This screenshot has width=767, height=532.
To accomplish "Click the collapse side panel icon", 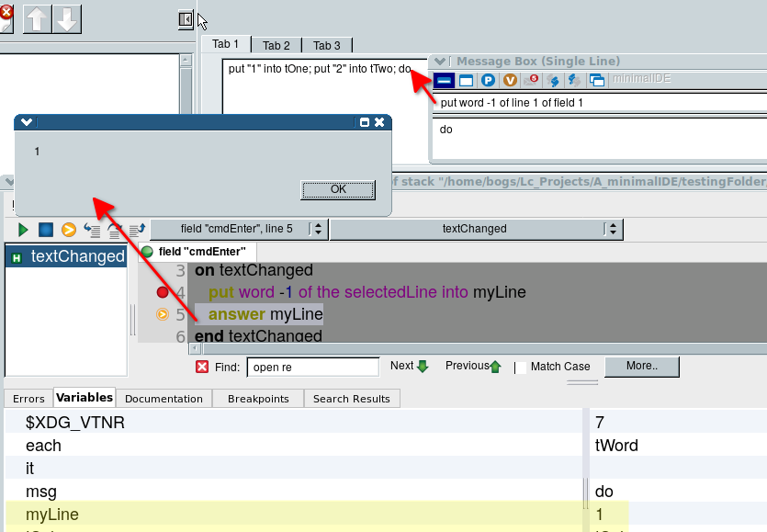I will tap(186, 19).
